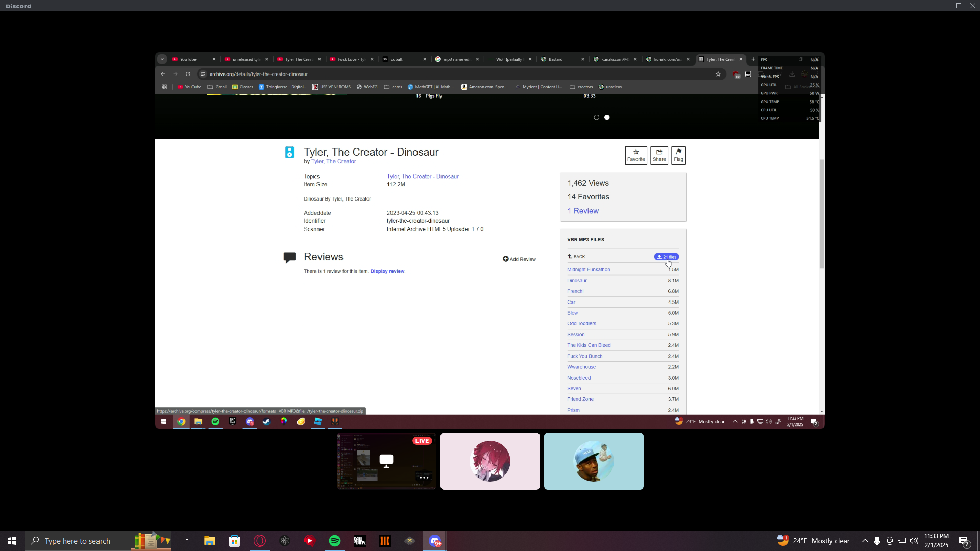Open the Discord taskbar icon
This screenshot has height=551, width=980.
[435, 541]
